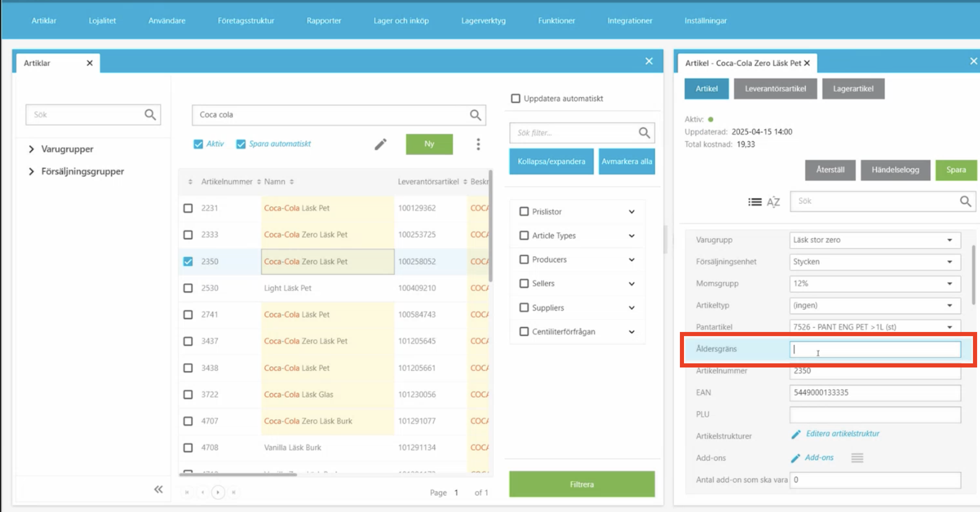Click the Avmarkera alla button
Viewport: 980px width, 512px height.
click(627, 161)
